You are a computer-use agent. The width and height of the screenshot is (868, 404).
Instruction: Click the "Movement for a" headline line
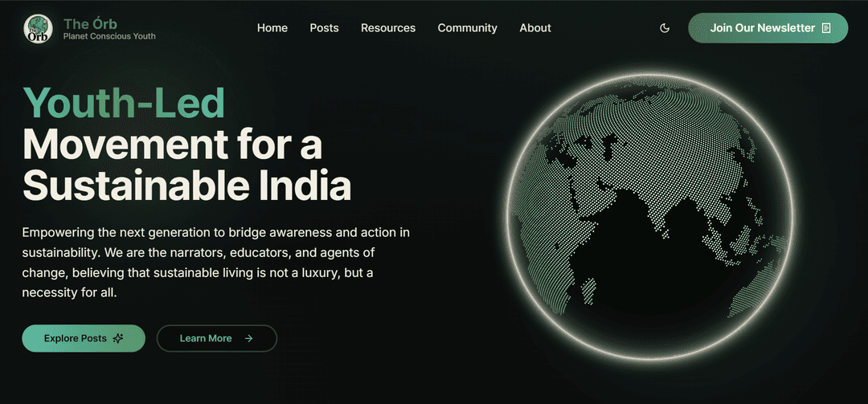[x=172, y=145]
